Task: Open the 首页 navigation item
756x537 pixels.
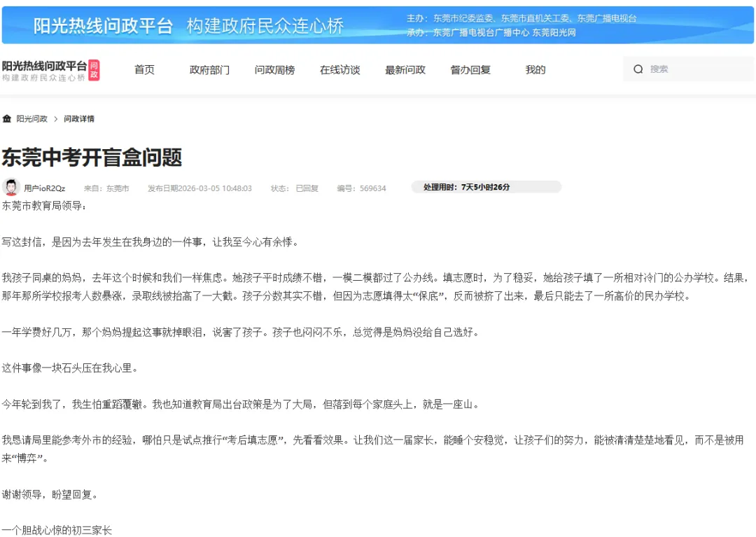Action: coord(144,69)
